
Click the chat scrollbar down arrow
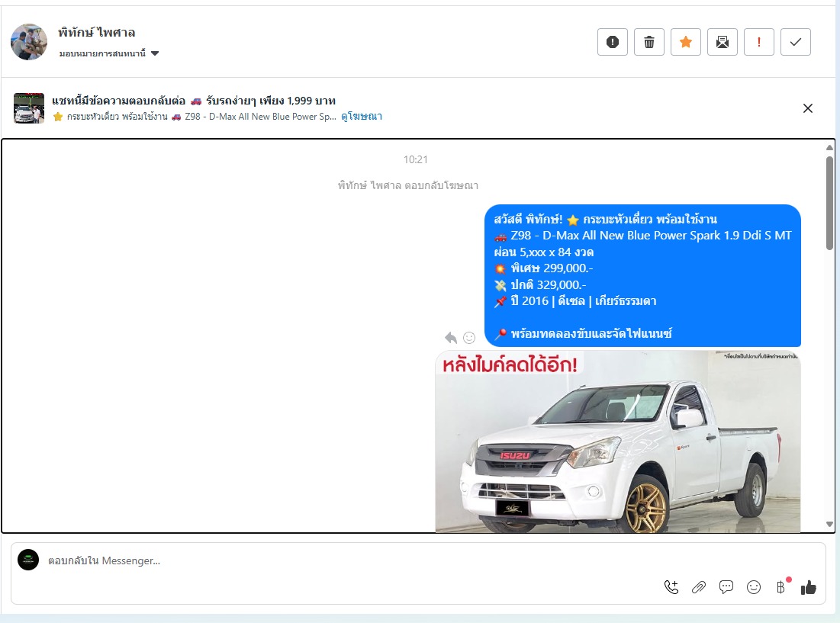click(829, 525)
